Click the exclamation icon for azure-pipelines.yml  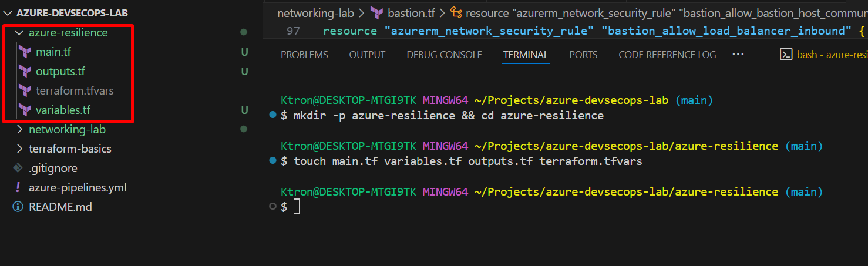(x=18, y=188)
